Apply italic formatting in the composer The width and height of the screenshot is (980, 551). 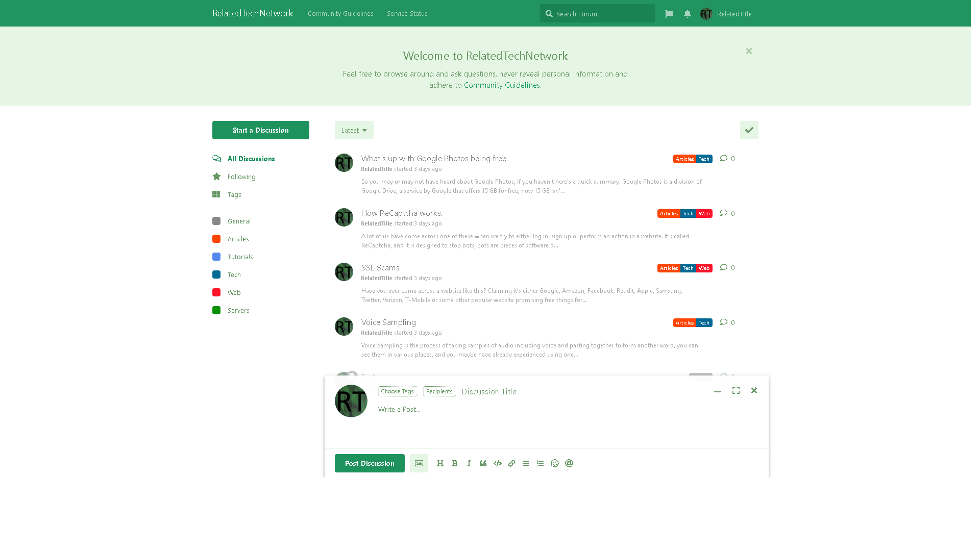coord(469,463)
